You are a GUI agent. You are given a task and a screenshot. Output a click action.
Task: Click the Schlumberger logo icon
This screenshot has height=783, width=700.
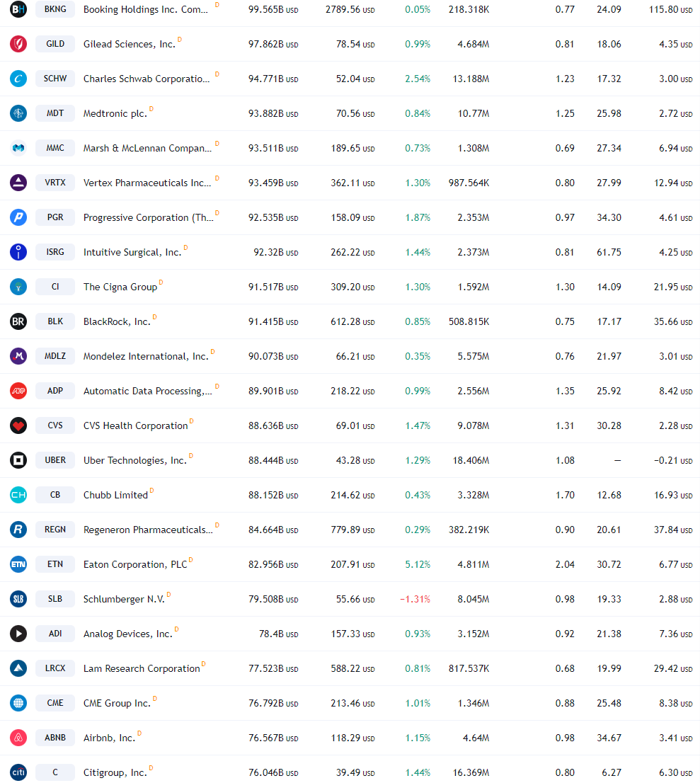click(18, 599)
